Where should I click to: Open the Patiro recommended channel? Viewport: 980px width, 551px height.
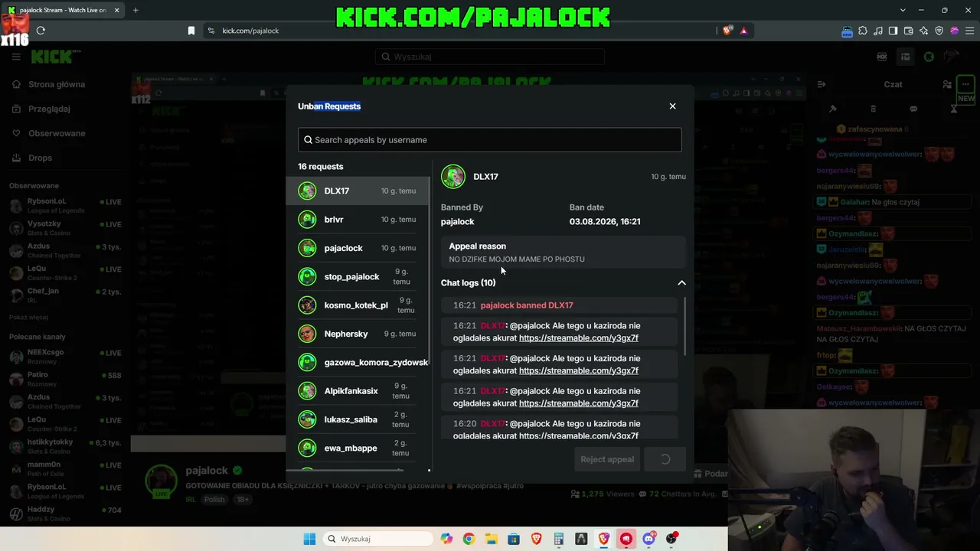(x=64, y=379)
